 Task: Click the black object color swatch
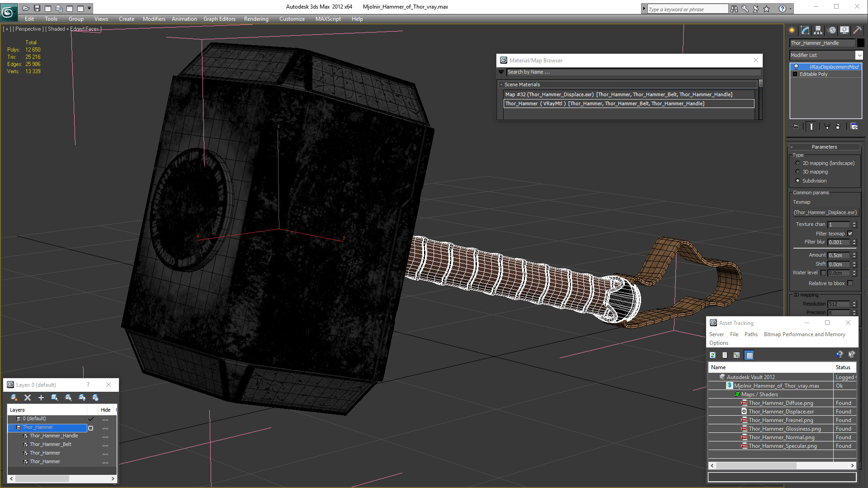(860, 43)
